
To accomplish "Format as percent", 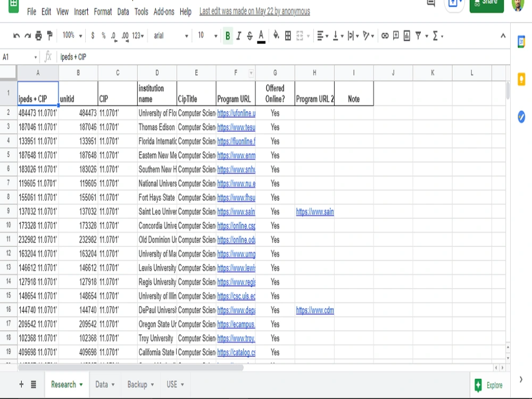I will click(x=104, y=36).
